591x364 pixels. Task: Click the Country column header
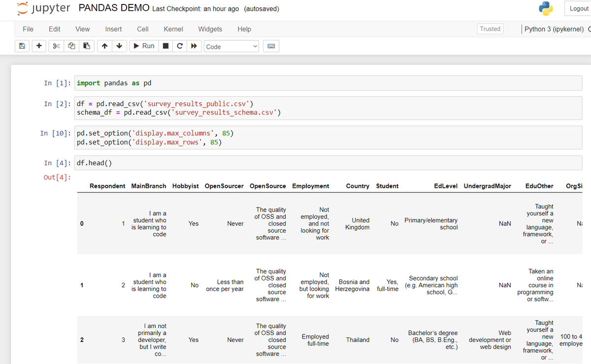click(358, 186)
